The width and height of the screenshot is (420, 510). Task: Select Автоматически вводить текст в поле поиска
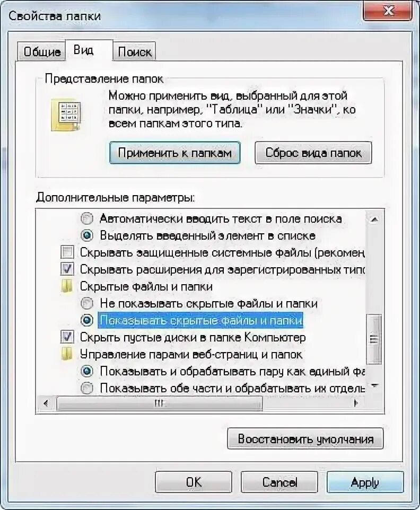tap(87, 218)
